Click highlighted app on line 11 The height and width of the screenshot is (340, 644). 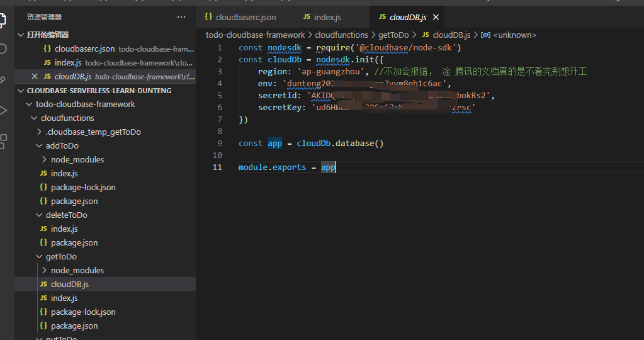click(328, 167)
